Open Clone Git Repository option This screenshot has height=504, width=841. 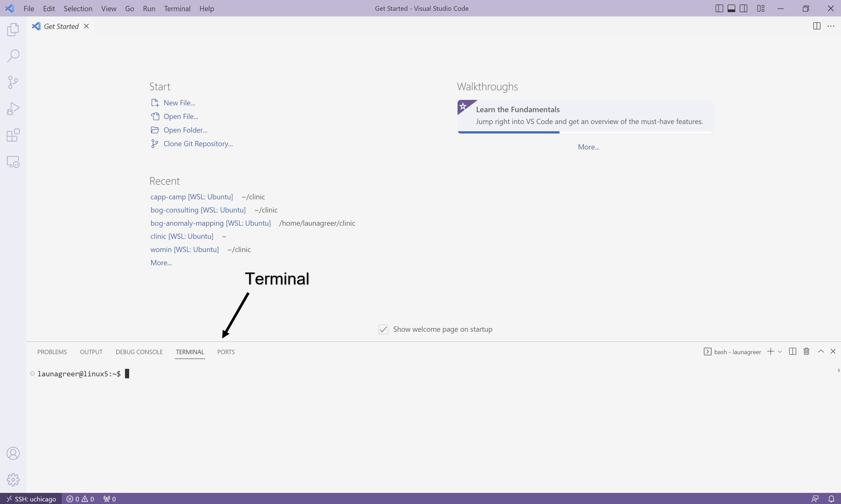[198, 143]
